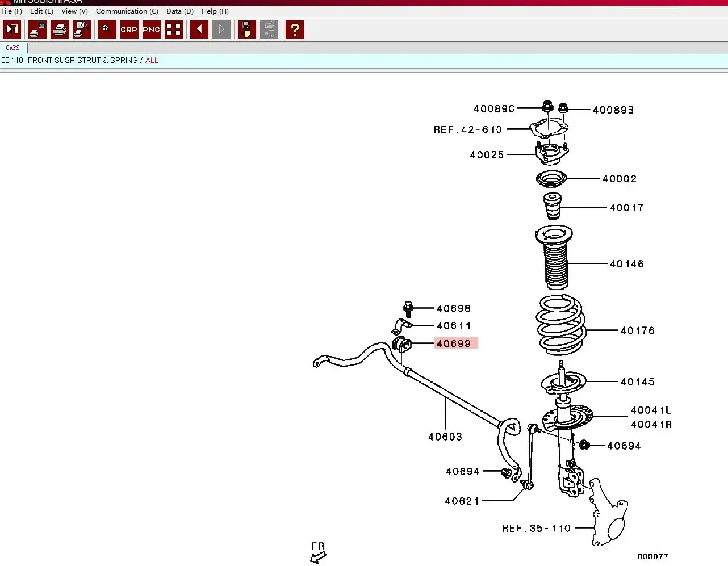Click the greyed open folder icon
Viewport: 728px width, 566px height.
coord(269,30)
